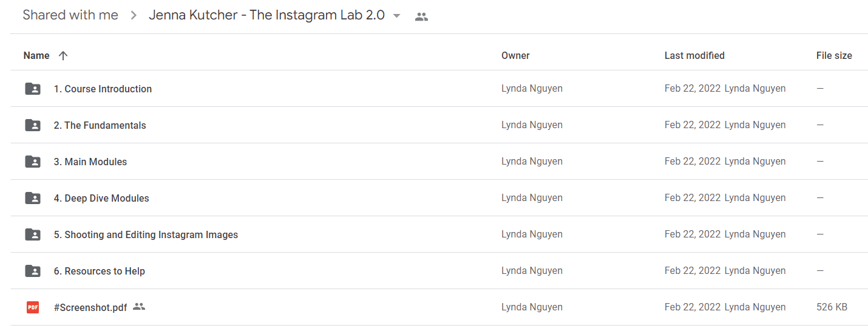Click the Course Introduction shared folder icon
This screenshot has width=868, height=328.
(x=33, y=89)
